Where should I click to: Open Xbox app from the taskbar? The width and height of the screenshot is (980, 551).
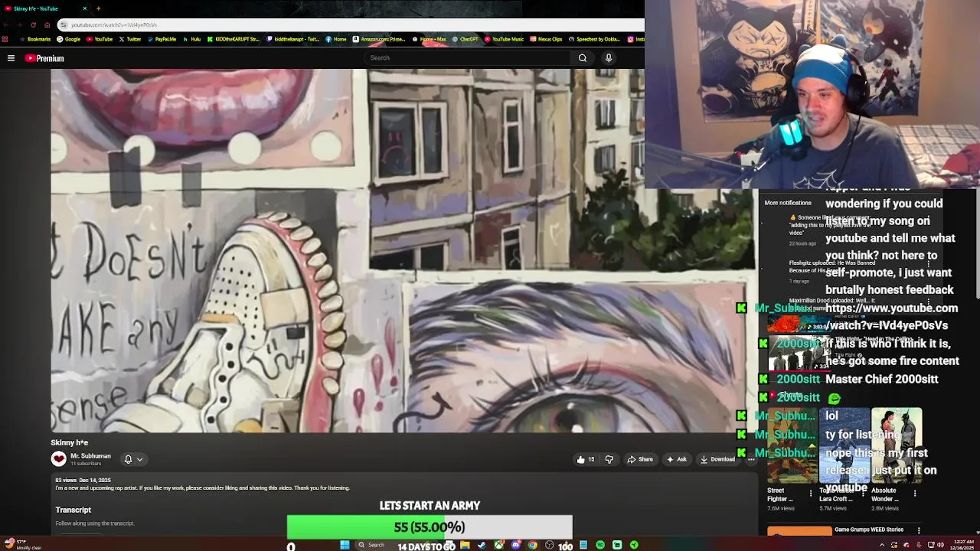[x=498, y=545]
